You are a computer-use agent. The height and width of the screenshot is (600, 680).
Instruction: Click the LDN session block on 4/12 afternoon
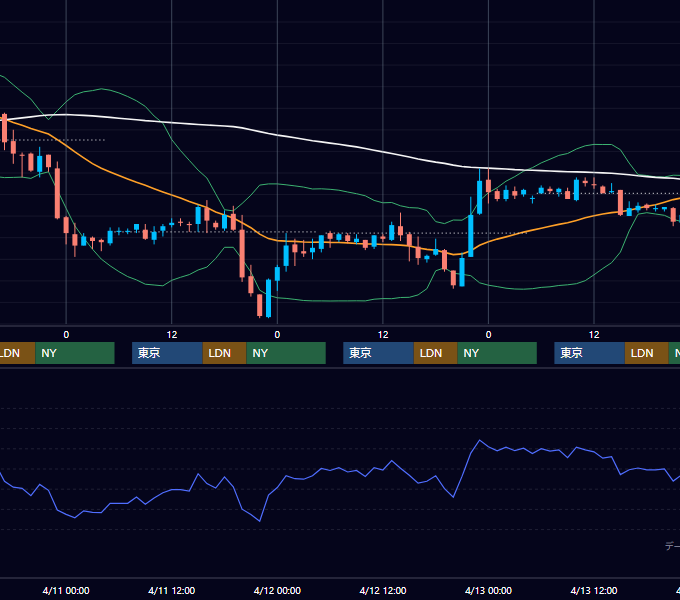435,353
